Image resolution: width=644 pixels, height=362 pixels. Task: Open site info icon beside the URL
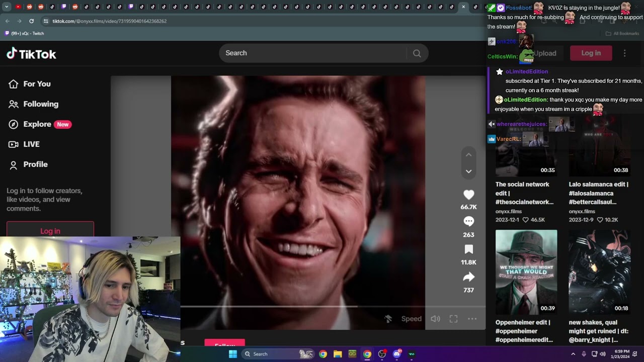(x=46, y=21)
